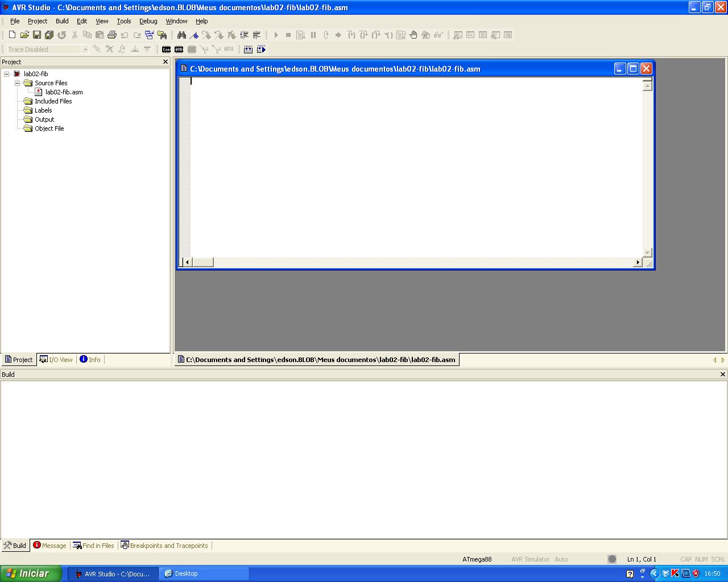Toggle a breakpoint using the hand icon
Viewport: 728px width, 582px height.
413,35
